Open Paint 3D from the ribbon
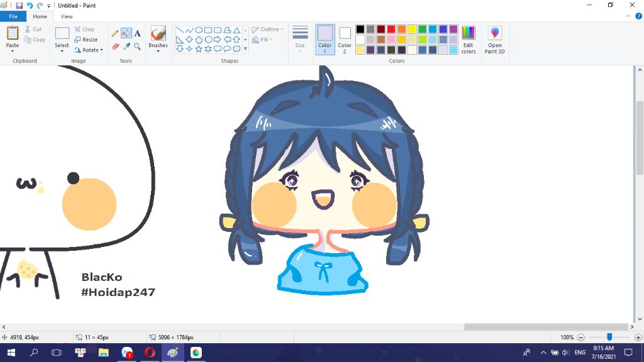The image size is (644, 362). coord(494,40)
